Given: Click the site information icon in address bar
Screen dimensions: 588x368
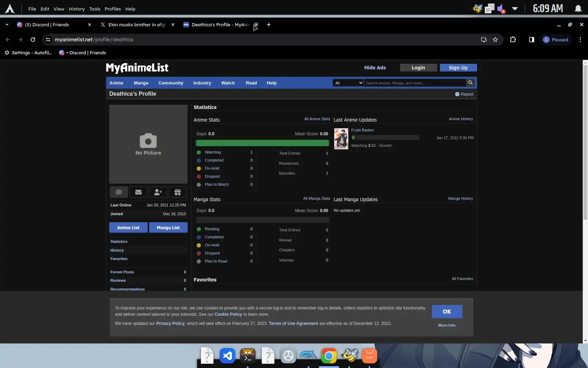Looking at the screenshot, I should [48, 40].
